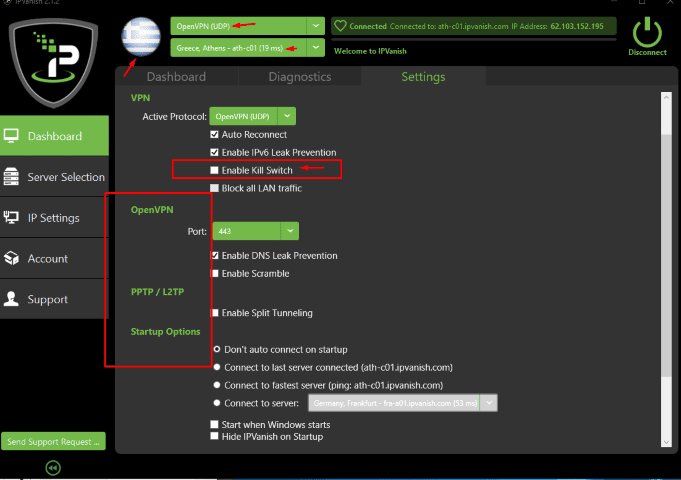Enable the Kill Switch checkbox
This screenshot has height=480, width=681.
tap(214, 170)
